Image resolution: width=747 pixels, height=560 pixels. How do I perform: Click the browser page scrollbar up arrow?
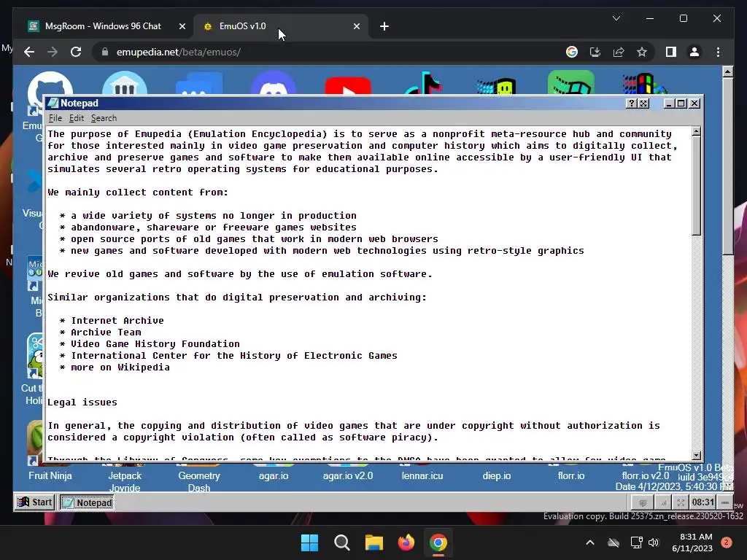(x=727, y=72)
